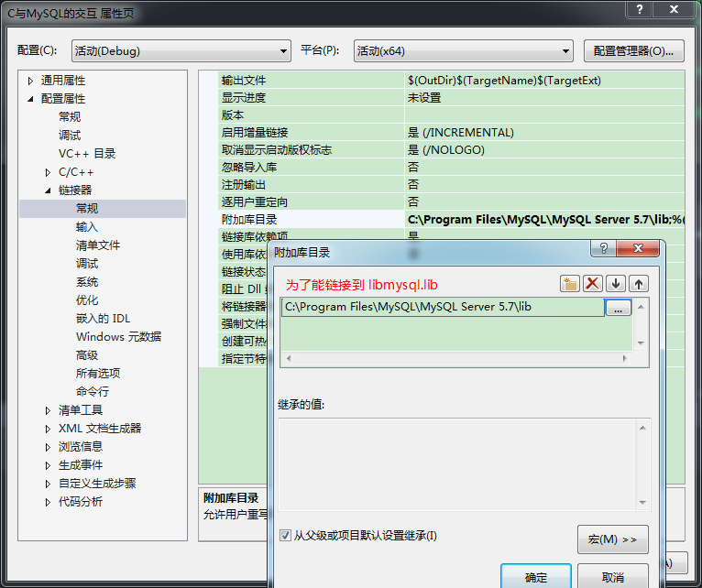Open 配置管理器 button
702x588 pixels.
[633, 51]
